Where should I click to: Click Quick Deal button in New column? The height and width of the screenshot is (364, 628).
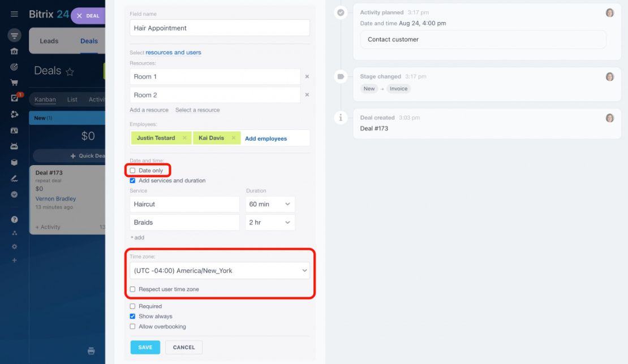[88, 156]
